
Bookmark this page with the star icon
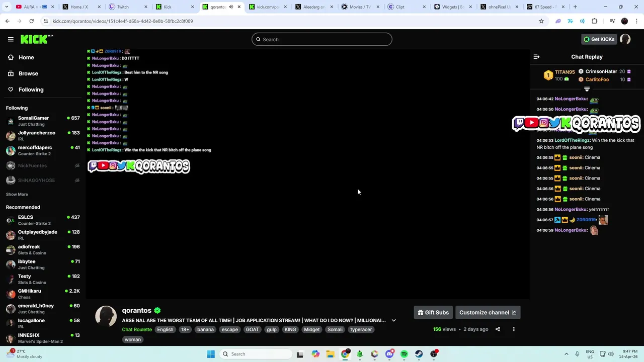pyautogui.click(x=541, y=21)
